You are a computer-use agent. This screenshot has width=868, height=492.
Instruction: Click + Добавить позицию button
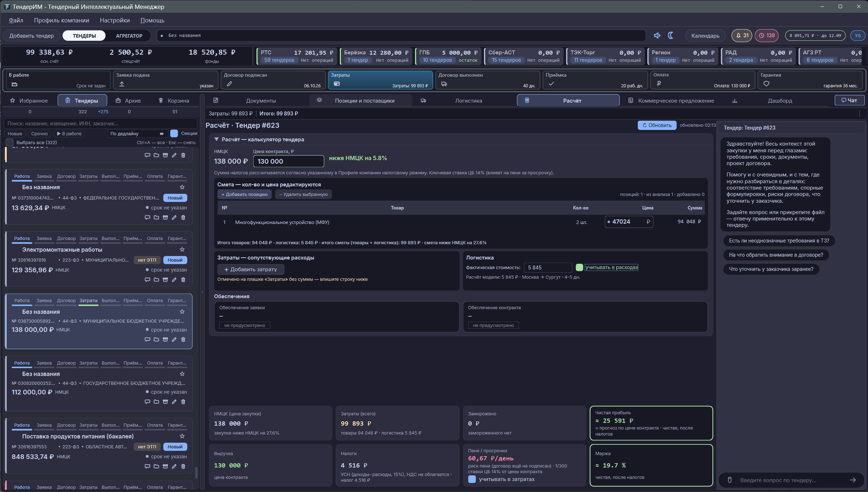click(x=245, y=195)
